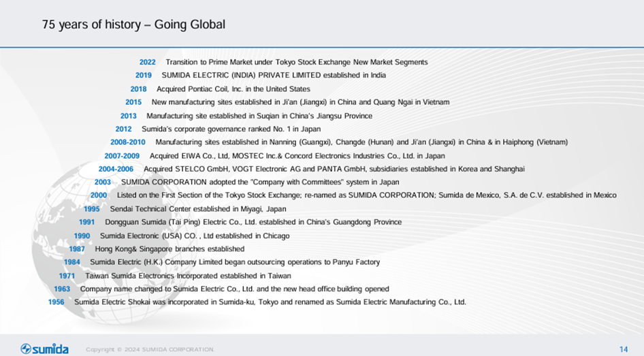Select 'Company name changed to Sumida Electric' line
The width and height of the screenshot is (644, 356).
(x=234, y=289)
